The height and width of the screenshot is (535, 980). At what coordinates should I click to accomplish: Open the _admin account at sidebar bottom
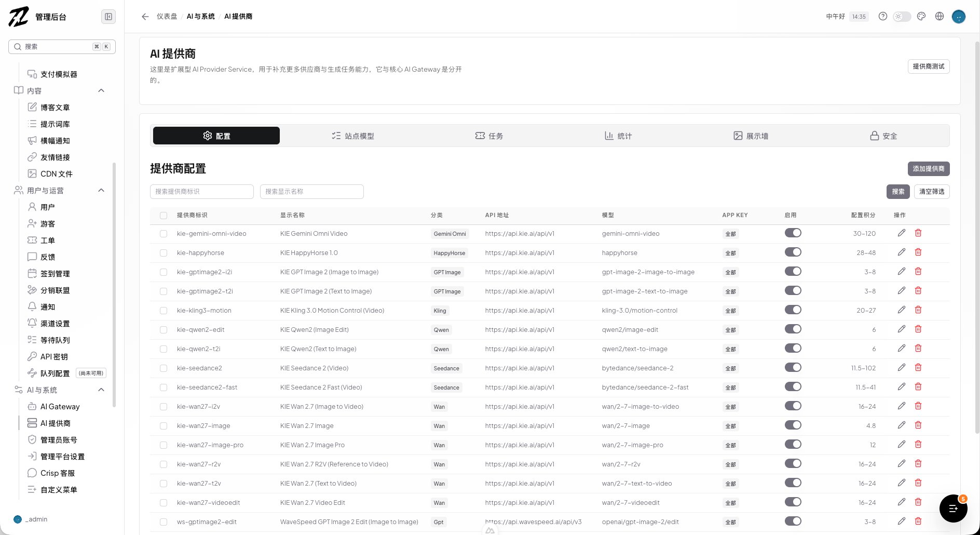coord(31,519)
